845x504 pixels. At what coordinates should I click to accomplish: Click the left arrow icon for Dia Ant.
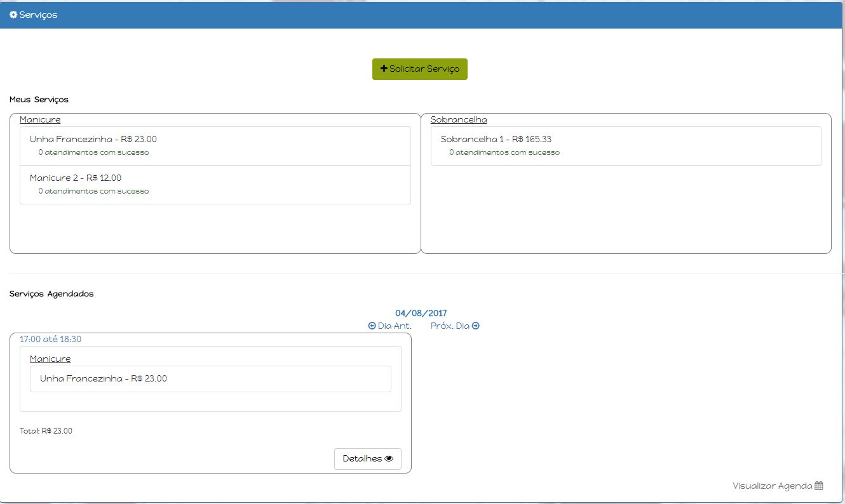point(372,326)
